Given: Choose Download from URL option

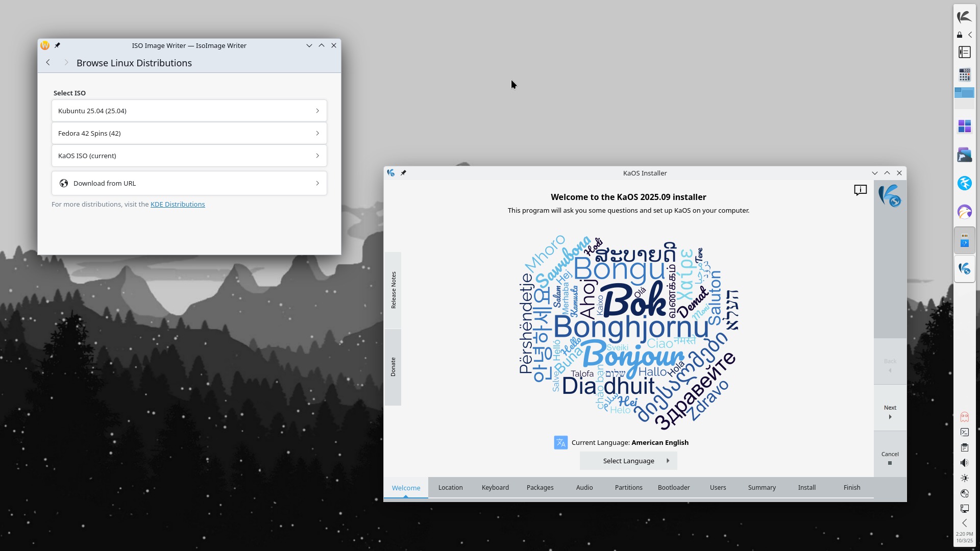Looking at the screenshot, I should click(189, 183).
